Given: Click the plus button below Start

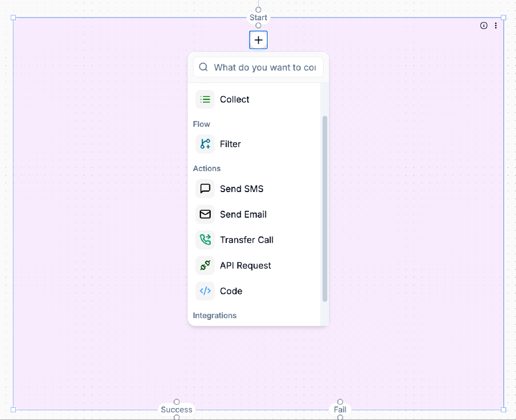Looking at the screenshot, I should pyautogui.click(x=258, y=40).
